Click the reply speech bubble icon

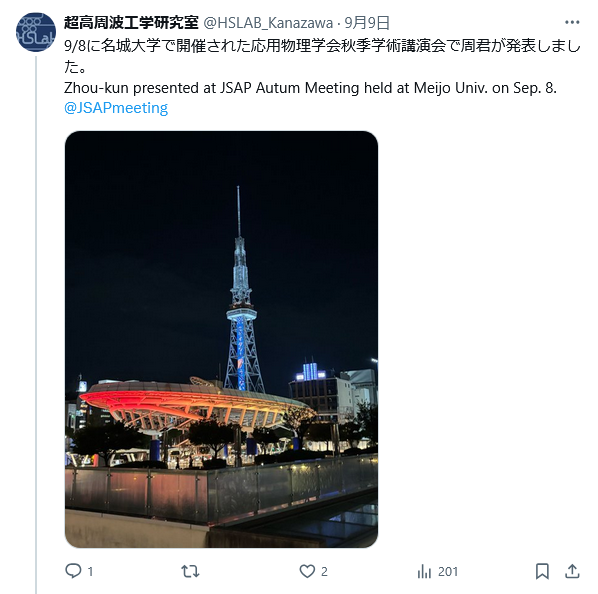pos(73,571)
